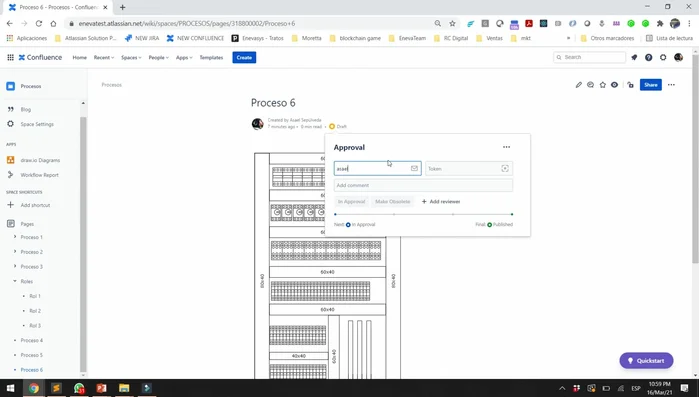Click the token field scan icon
Screen dimensions: 699x397
pos(505,168)
